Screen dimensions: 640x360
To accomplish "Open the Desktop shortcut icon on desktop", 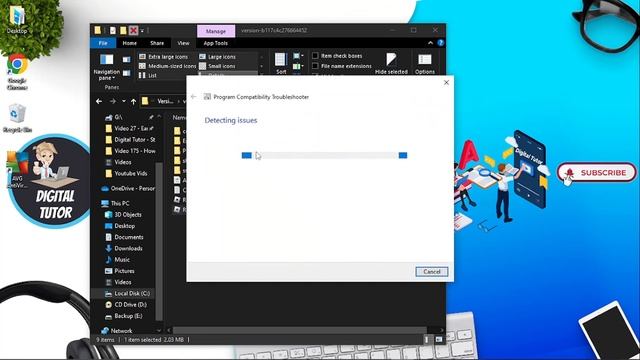I will (x=17, y=20).
